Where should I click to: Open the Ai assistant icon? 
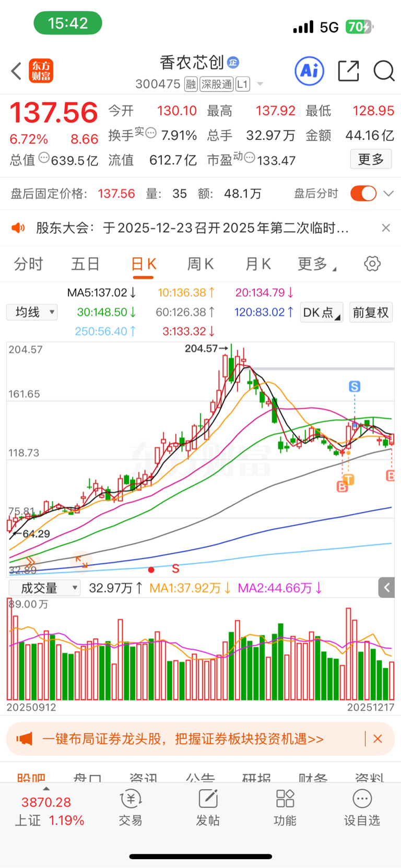click(x=310, y=71)
